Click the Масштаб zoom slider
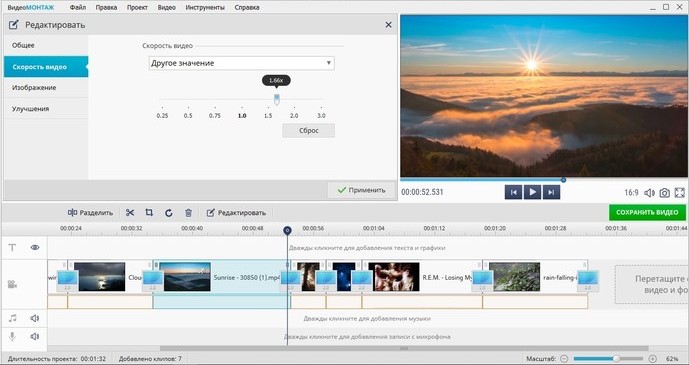 608,359
